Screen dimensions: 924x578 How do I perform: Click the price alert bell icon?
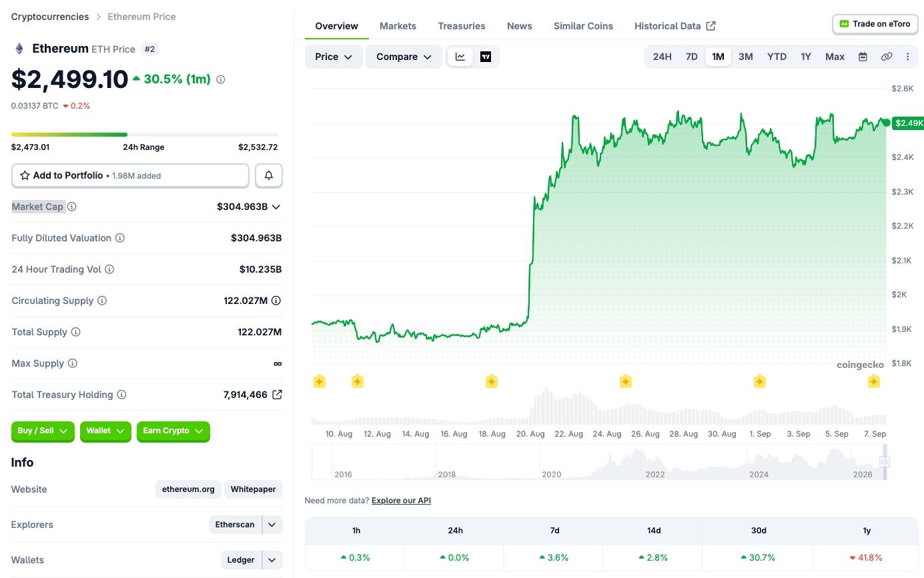pos(269,175)
